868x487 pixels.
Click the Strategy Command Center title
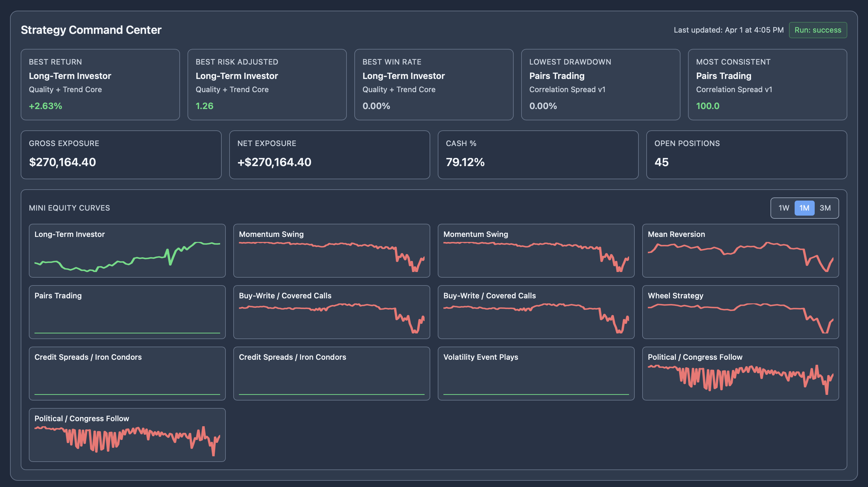tap(91, 30)
